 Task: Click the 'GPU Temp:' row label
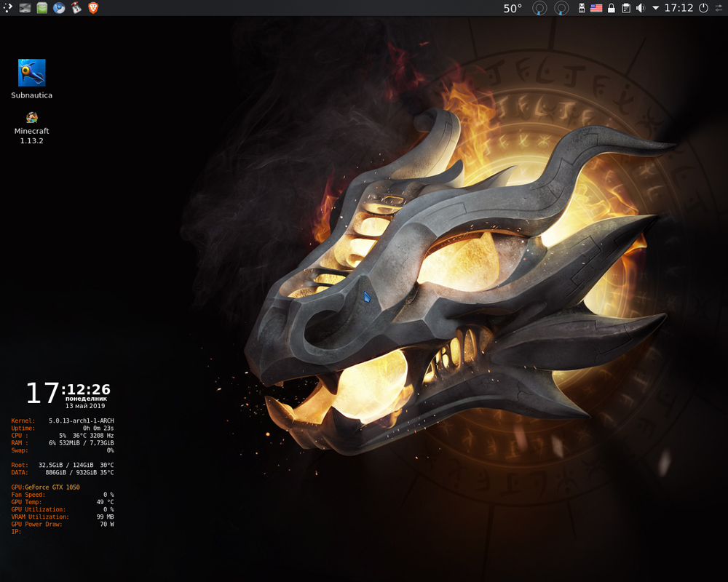pyautogui.click(x=26, y=502)
